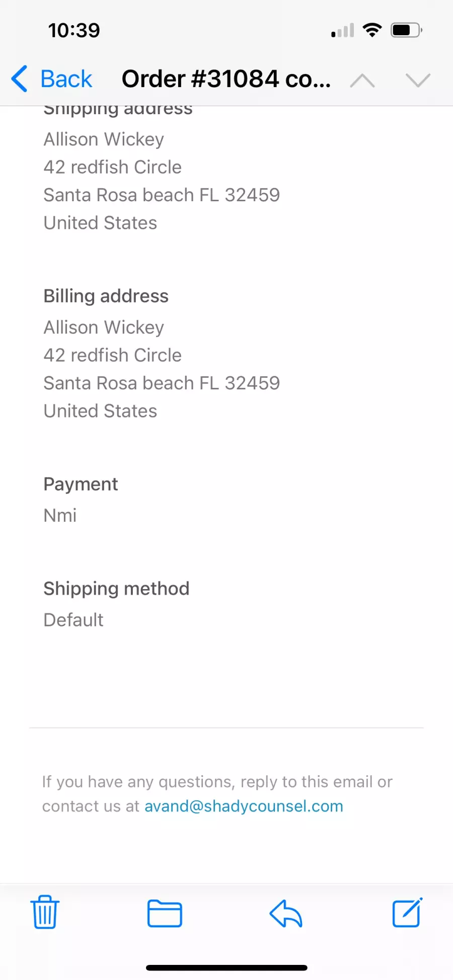The image size is (453, 980).
Task: Compose a new message with the pencil icon
Action: pyautogui.click(x=407, y=912)
